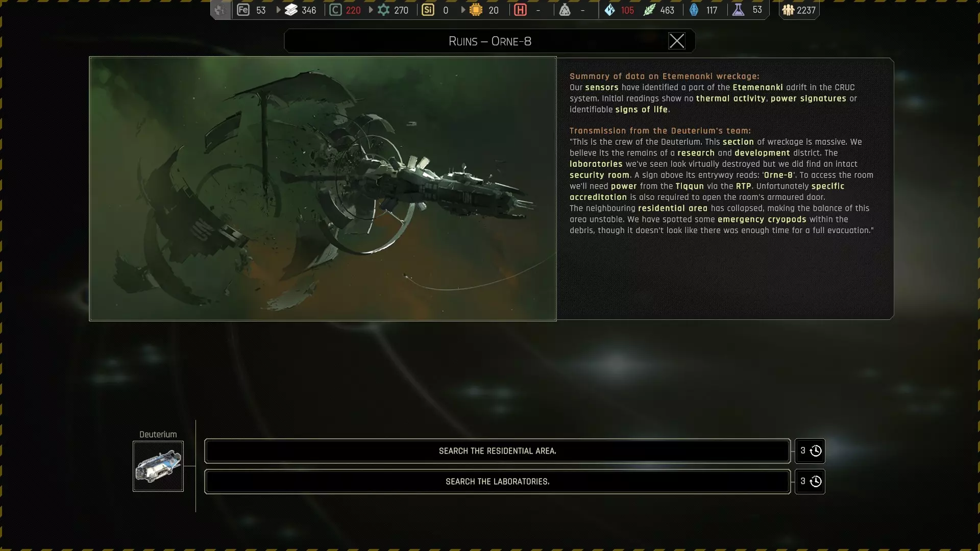
Task: Click the electronics chip resource icon
Action: tap(476, 10)
